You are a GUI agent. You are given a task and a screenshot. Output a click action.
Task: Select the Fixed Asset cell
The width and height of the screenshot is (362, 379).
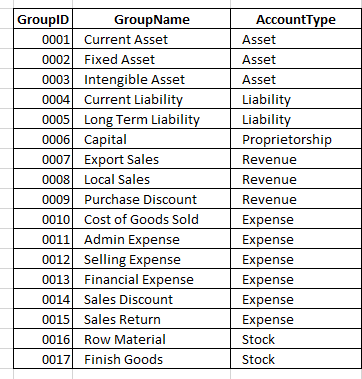[151, 59]
